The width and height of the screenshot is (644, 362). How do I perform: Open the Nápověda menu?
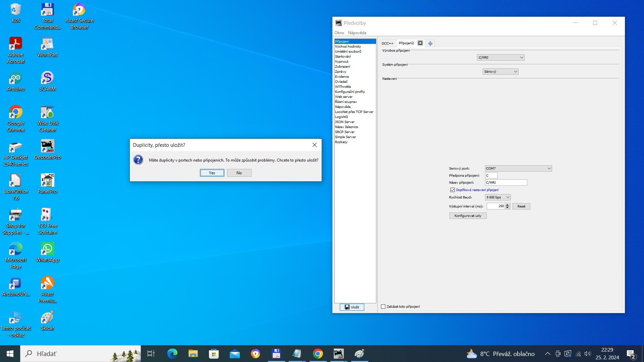coord(357,33)
